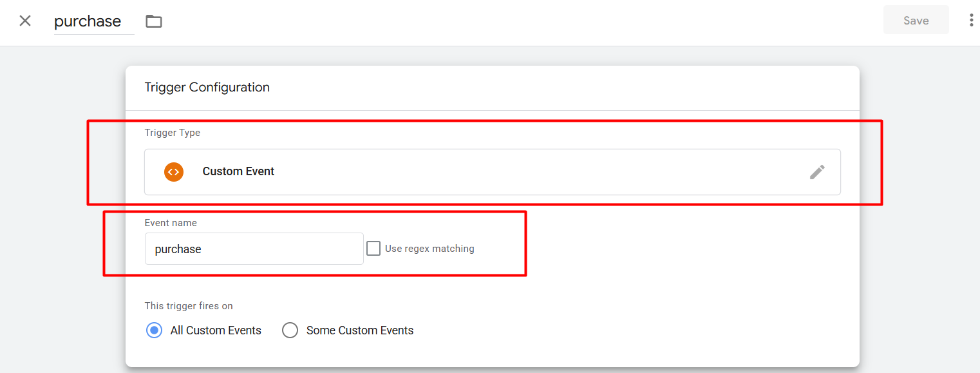Select the Some Custom Events radio button

pyautogui.click(x=290, y=330)
